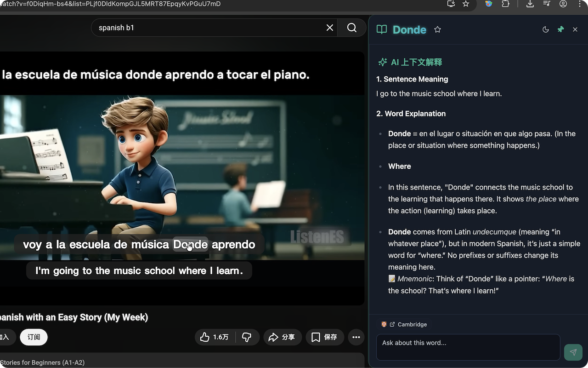Click the YouTube search magnifier button
588x368 pixels.
[x=352, y=28]
